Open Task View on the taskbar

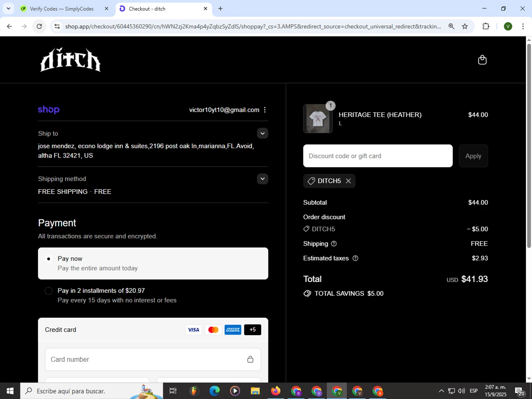173,391
